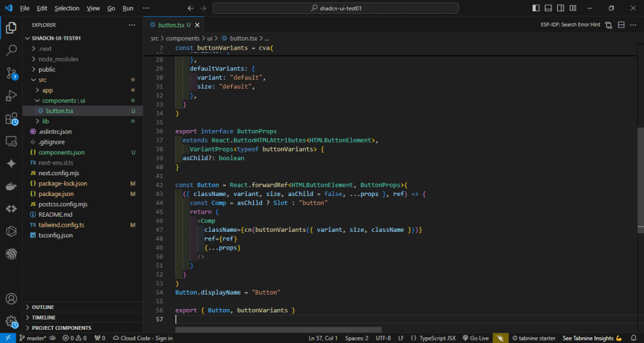Open package.json in the explorer

tap(55, 194)
